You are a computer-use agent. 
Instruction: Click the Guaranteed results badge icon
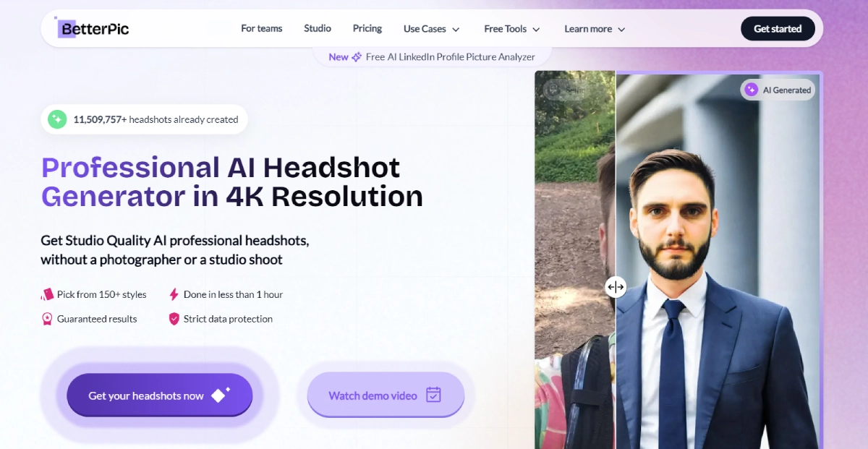pyautogui.click(x=48, y=319)
